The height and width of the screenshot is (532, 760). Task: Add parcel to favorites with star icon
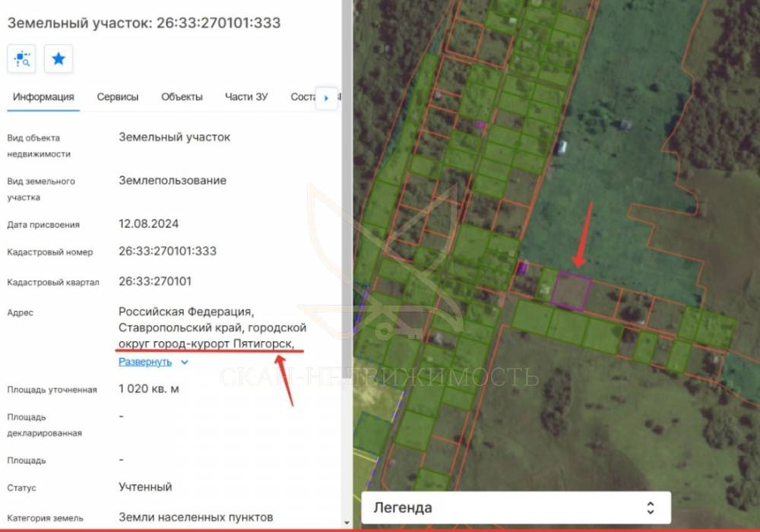pyautogui.click(x=59, y=59)
